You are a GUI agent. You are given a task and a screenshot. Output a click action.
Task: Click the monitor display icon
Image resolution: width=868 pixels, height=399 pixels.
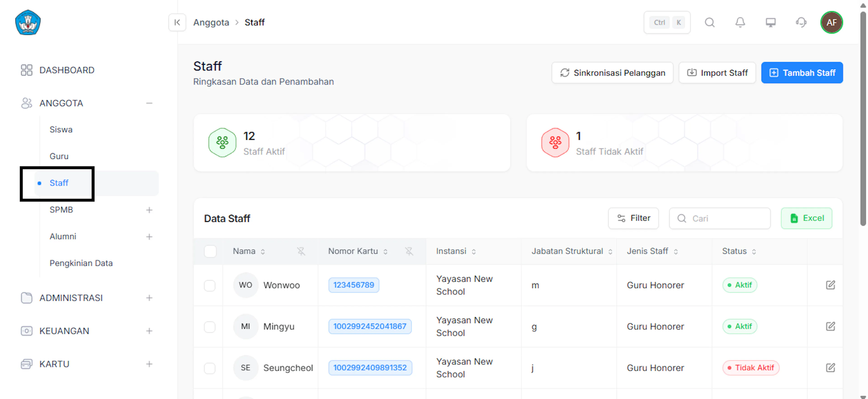(771, 22)
